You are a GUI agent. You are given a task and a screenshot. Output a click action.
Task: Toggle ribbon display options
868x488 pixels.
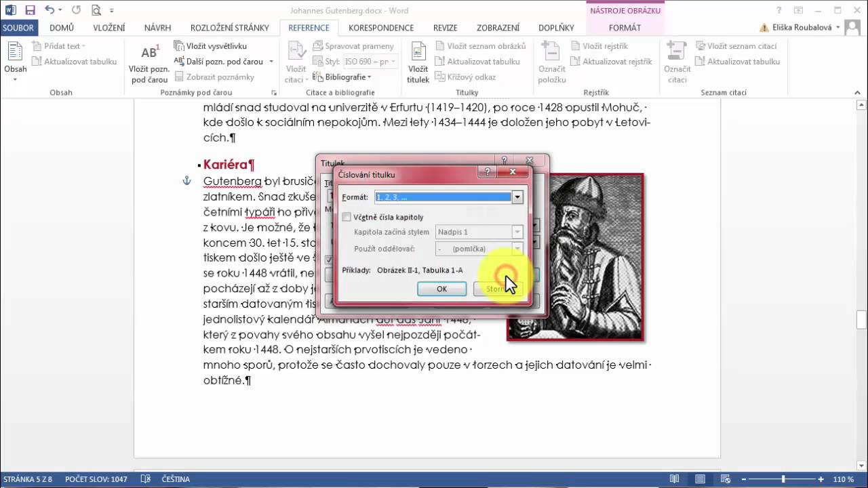click(799, 10)
